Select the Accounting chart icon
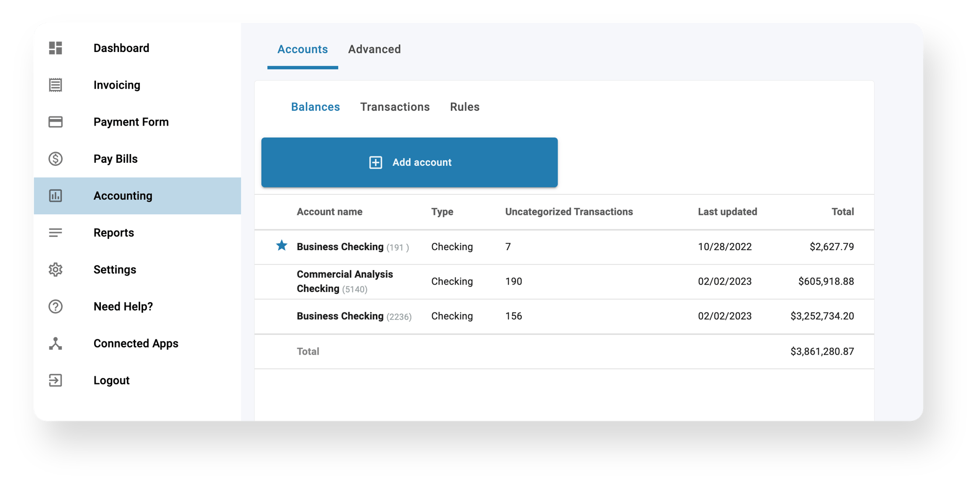The height and width of the screenshot is (489, 980). [55, 196]
